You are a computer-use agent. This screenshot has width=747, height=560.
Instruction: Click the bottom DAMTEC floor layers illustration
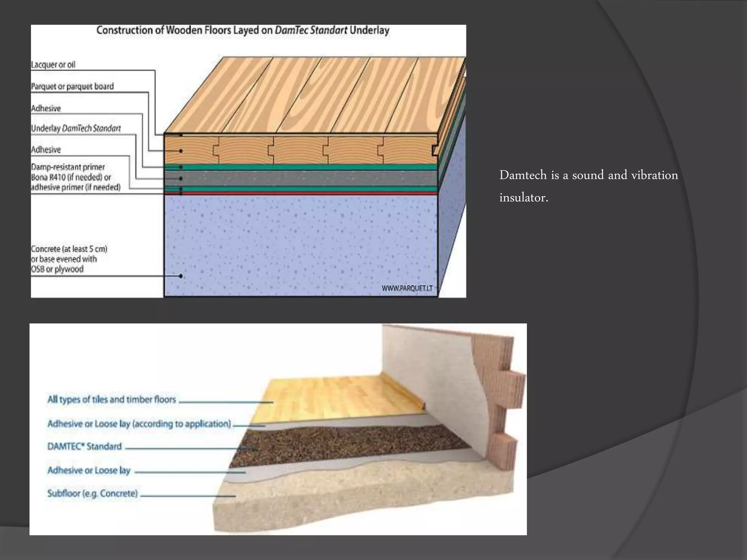click(x=278, y=429)
